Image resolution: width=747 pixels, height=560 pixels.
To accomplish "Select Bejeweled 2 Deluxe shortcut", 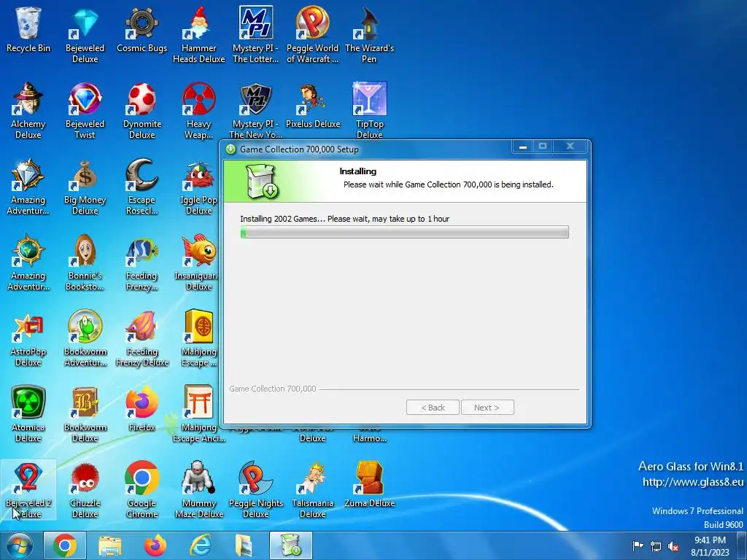I will (x=28, y=490).
